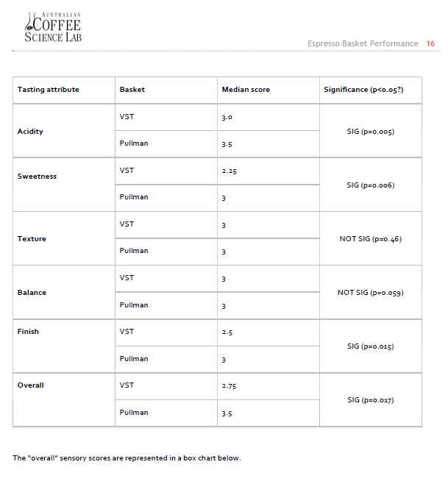This screenshot has width=448, height=484.
Task: Click the Median score column header
Action: (x=246, y=90)
